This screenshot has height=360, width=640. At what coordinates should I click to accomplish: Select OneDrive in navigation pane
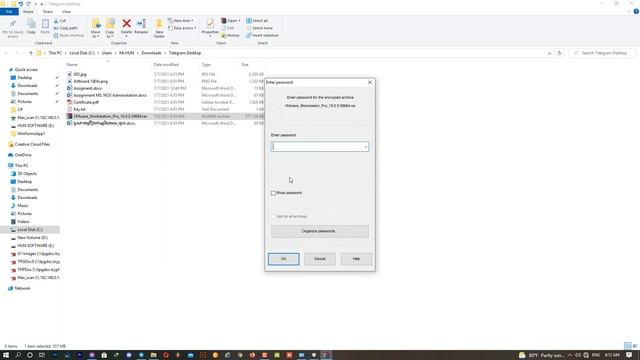click(23, 155)
